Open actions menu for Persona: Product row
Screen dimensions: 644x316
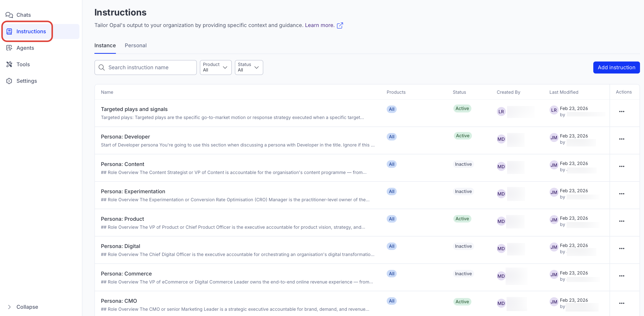click(x=622, y=221)
